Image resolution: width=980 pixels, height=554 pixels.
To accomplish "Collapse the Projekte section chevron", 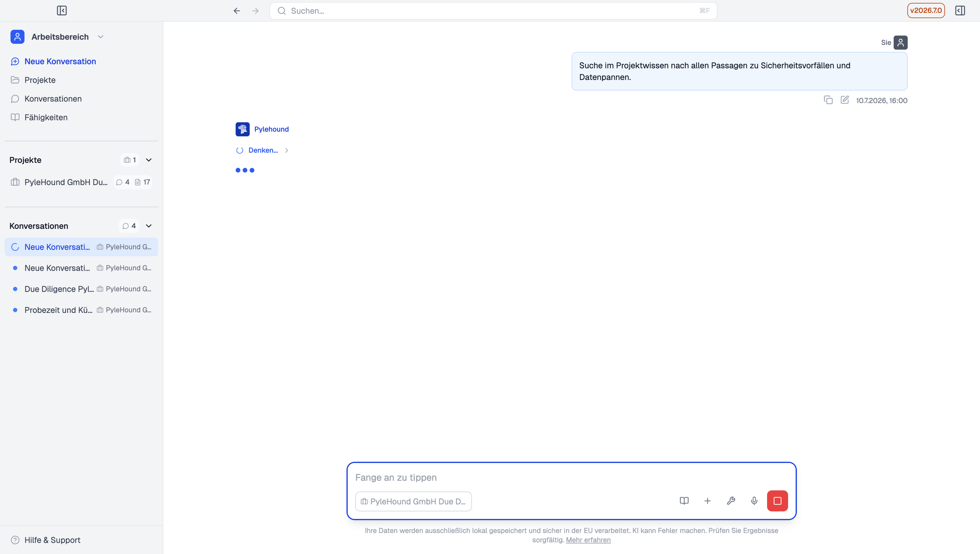I will click(149, 160).
